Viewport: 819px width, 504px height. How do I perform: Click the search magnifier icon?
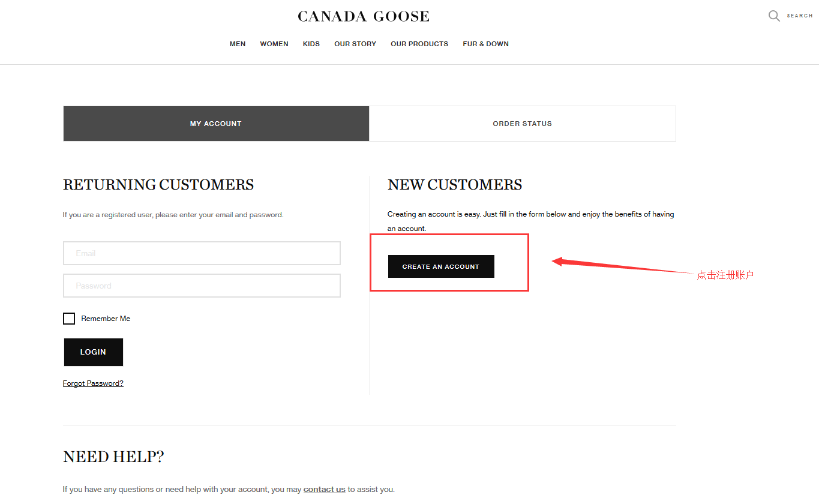[775, 16]
